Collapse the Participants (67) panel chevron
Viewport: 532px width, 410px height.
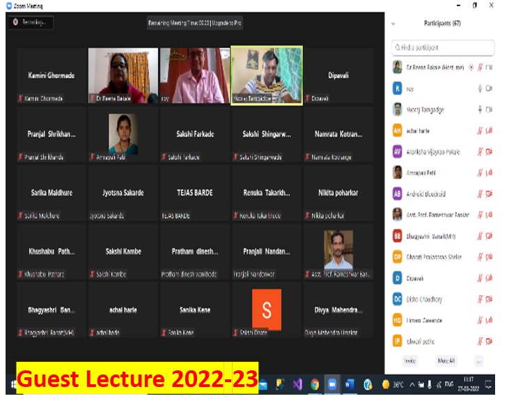pos(396,23)
